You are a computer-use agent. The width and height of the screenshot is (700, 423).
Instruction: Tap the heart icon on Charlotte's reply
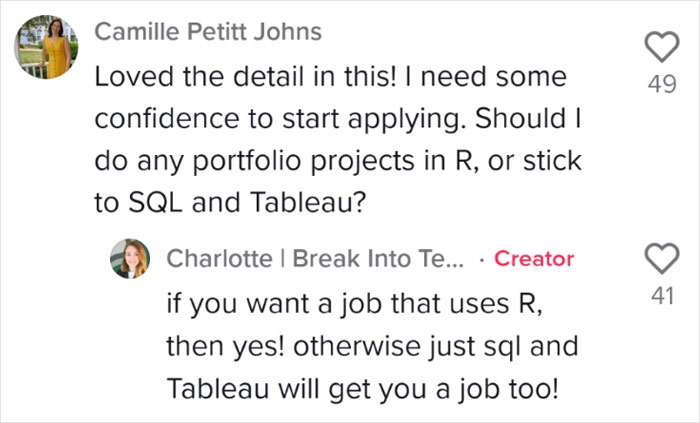pyautogui.click(x=662, y=258)
